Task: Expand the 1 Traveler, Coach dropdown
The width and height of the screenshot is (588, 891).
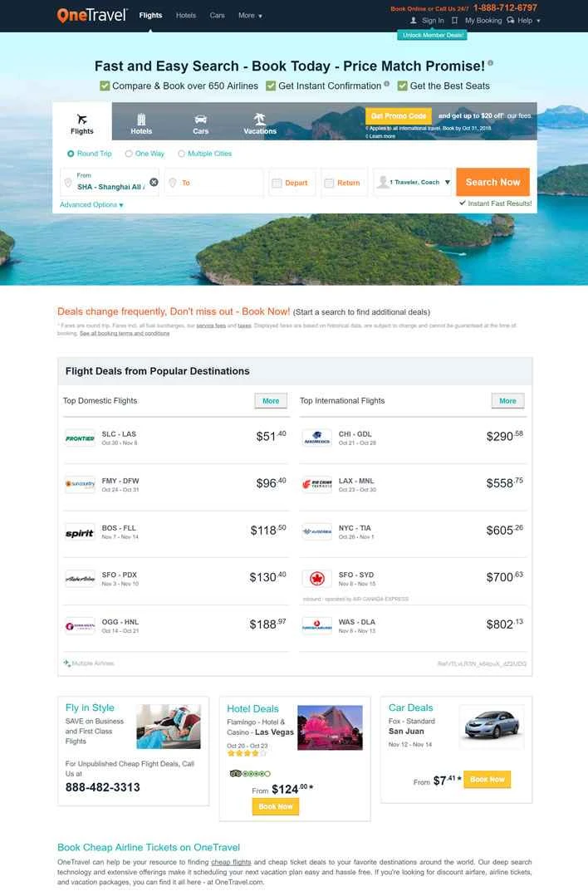Action: pos(415,182)
